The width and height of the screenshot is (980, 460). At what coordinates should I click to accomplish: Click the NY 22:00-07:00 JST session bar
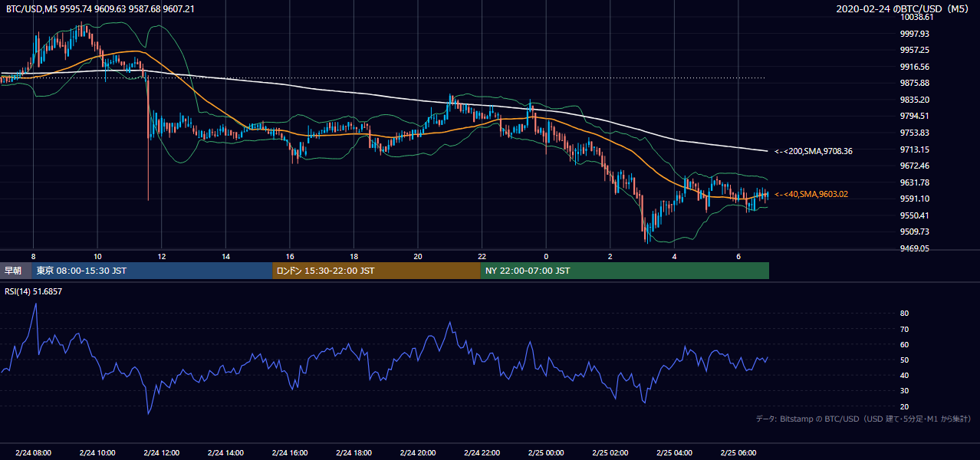point(625,271)
